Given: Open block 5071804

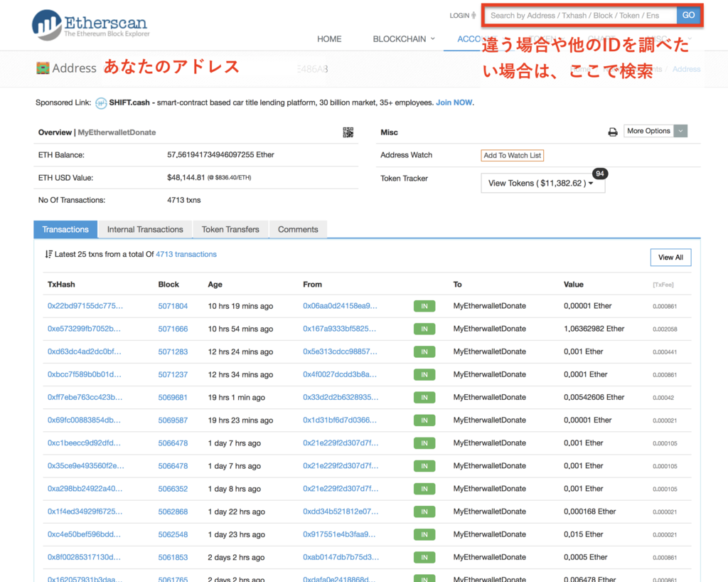Looking at the screenshot, I should click(x=173, y=306).
